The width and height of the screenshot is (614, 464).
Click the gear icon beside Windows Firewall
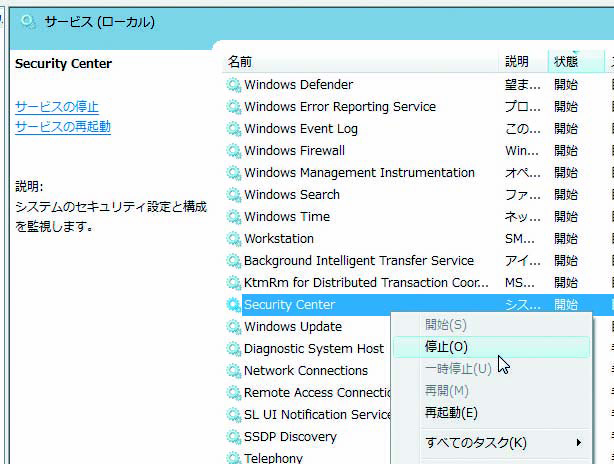pos(233,150)
